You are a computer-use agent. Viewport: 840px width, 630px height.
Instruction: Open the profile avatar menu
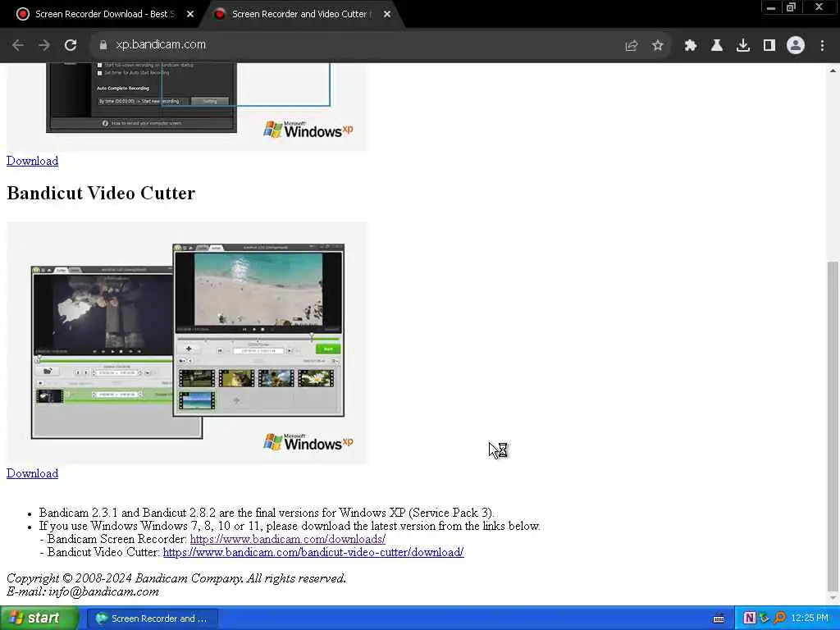[x=796, y=46]
